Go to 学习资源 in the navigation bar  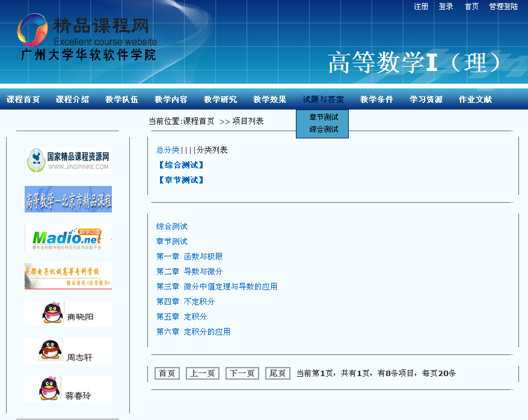[426, 100]
